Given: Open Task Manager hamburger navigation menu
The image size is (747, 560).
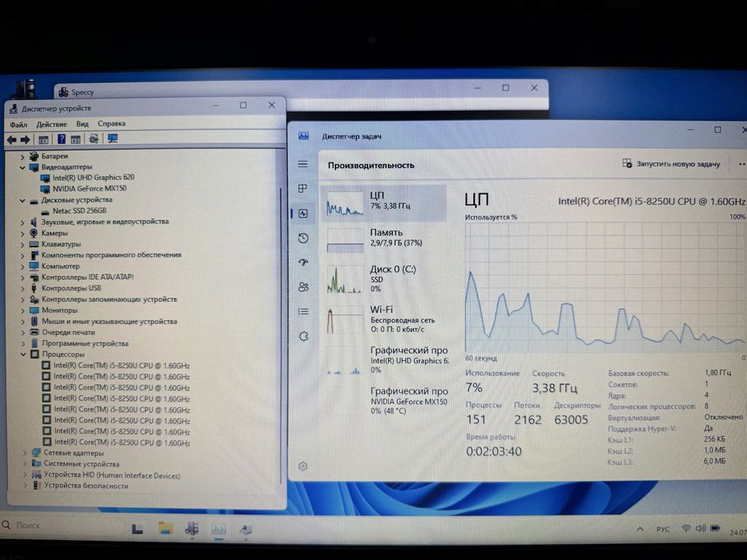Looking at the screenshot, I should click(x=303, y=164).
